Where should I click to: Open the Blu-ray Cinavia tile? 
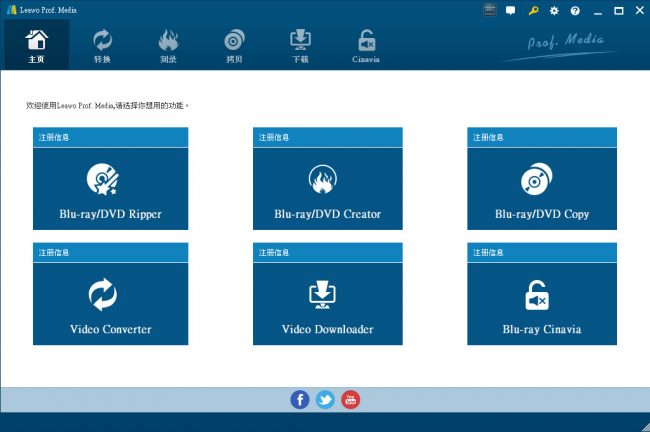pos(542,304)
